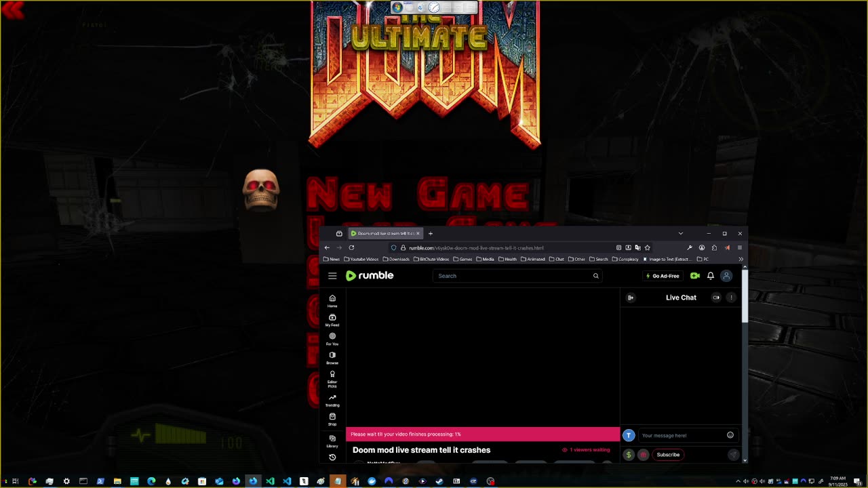
Task: Click the red gift icon in chat
Action: [643, 455]
